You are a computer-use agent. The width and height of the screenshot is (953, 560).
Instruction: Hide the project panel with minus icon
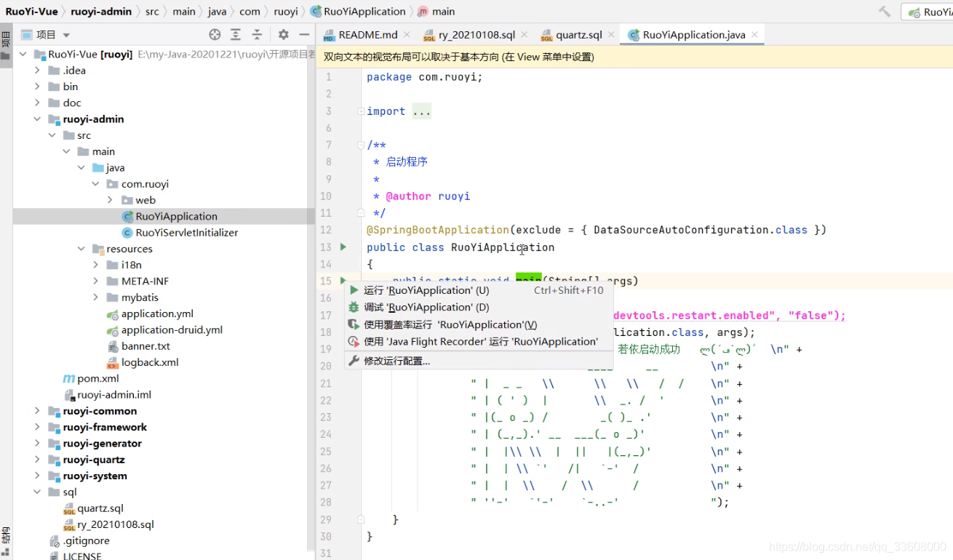click(x=304, y=34)
